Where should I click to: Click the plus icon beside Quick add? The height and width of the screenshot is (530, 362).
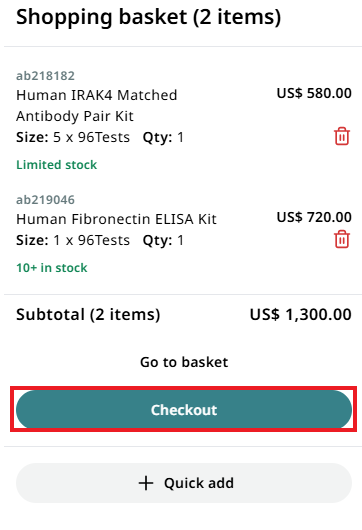pyautogui.click(x=146, y=483)
